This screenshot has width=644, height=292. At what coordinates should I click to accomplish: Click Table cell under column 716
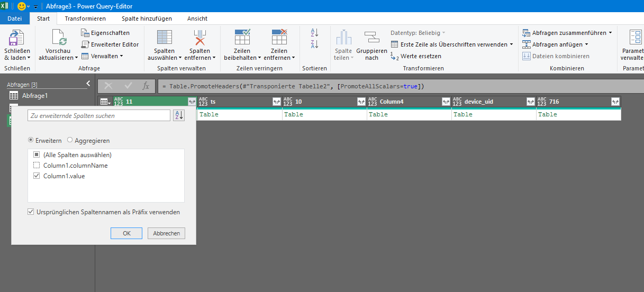pyautogui.click(x=578, y=114)
